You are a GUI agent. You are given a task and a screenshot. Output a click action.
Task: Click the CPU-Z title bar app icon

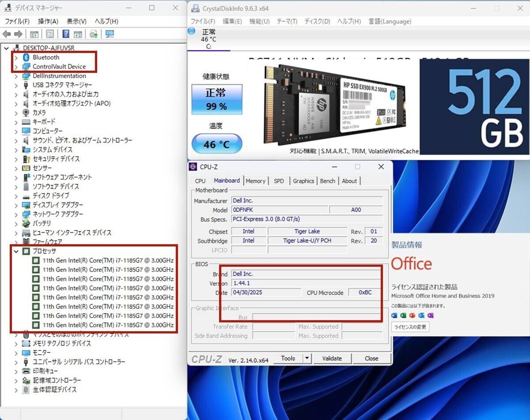pos(193,166)
